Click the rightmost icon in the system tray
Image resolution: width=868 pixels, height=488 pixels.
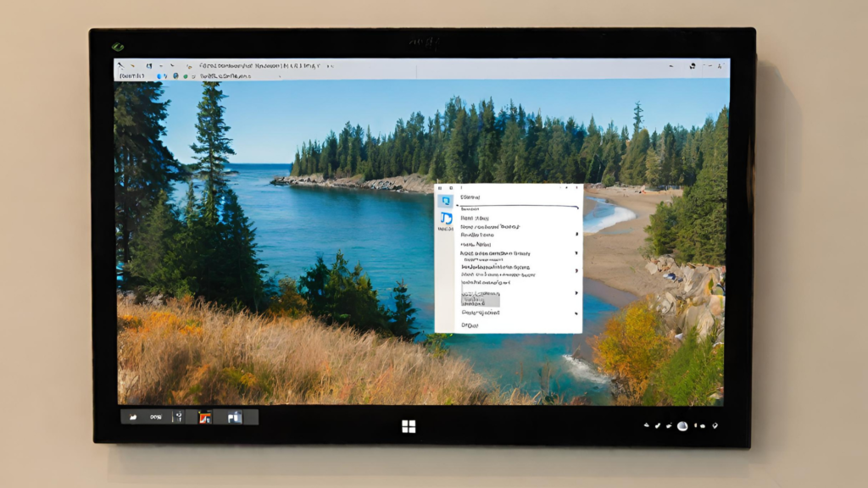(715, 425)
